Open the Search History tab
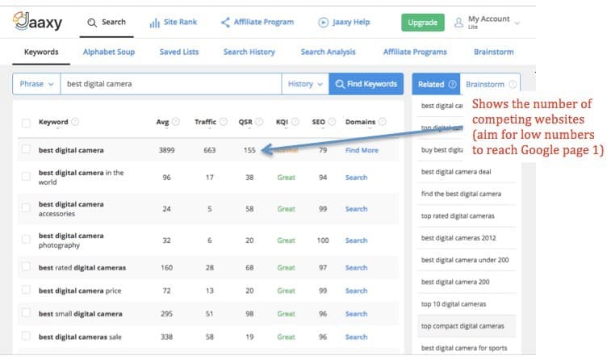The height and width of the screenshot is (364, 607). pos(249,52)
